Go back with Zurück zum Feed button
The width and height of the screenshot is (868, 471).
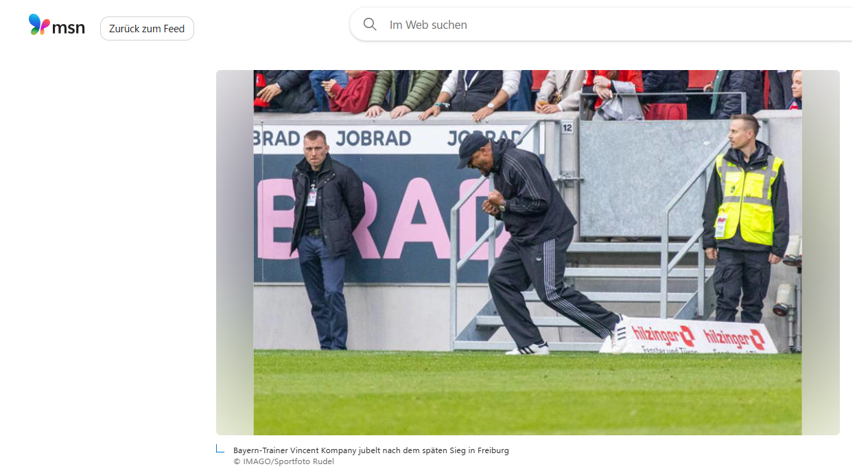tap(147, 29)
